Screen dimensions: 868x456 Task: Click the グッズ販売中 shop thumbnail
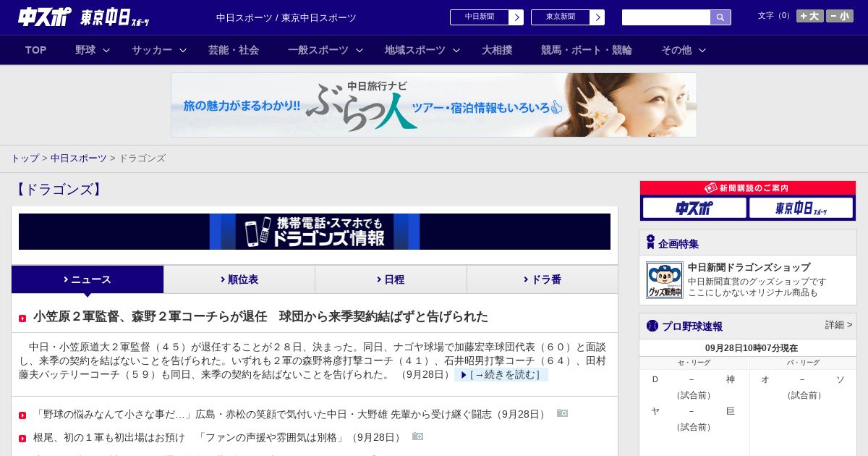[x=665, y=280]
